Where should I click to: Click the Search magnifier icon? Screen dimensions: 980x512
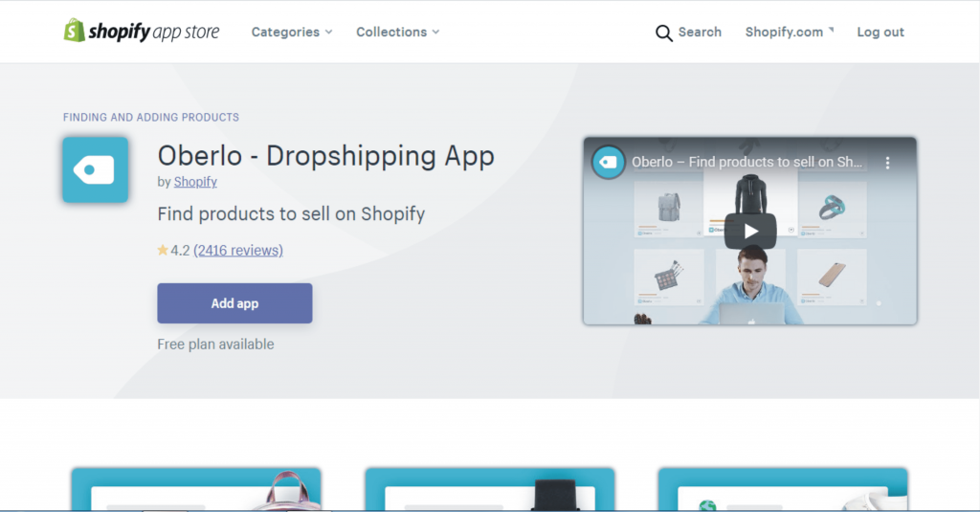coord(664,33)
